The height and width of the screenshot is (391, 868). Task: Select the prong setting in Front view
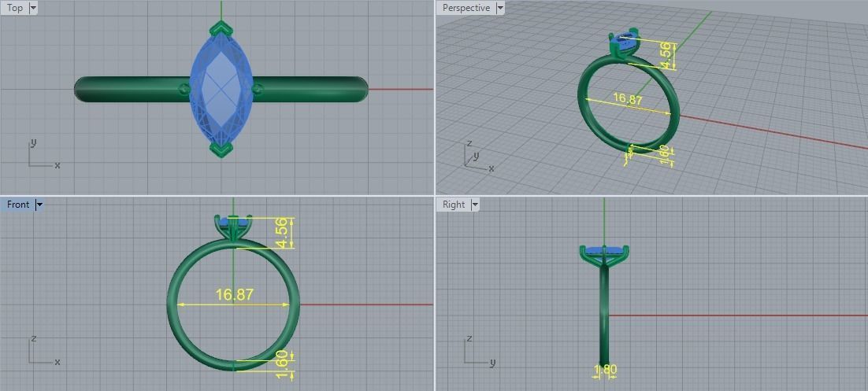click(233, 227)
